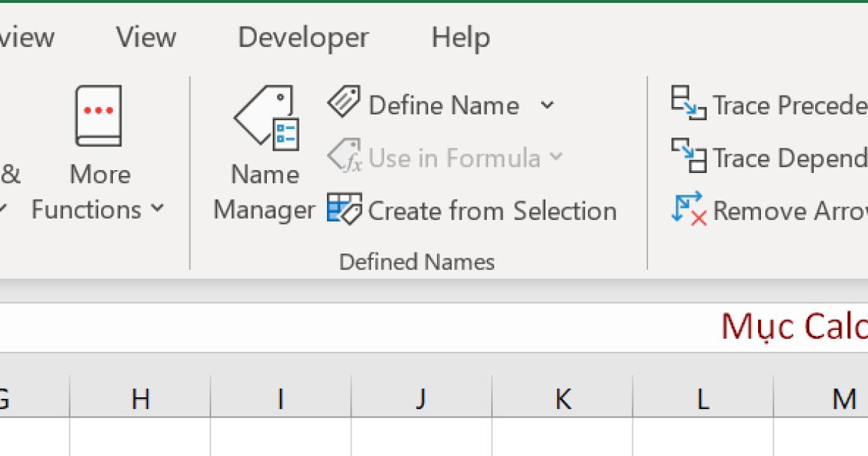The image size is (868, 456).
Task: Click the Use in Formula icon
Action: pos(345,157)
